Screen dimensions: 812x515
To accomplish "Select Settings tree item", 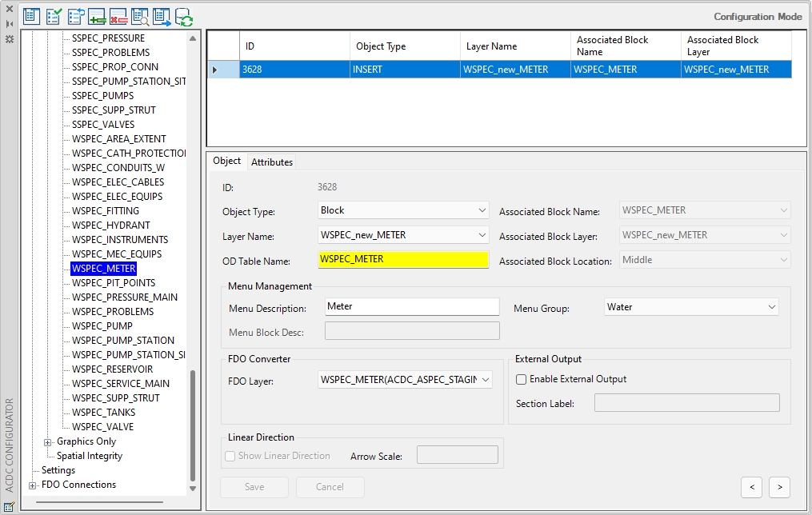I will (x=58, y=470).
